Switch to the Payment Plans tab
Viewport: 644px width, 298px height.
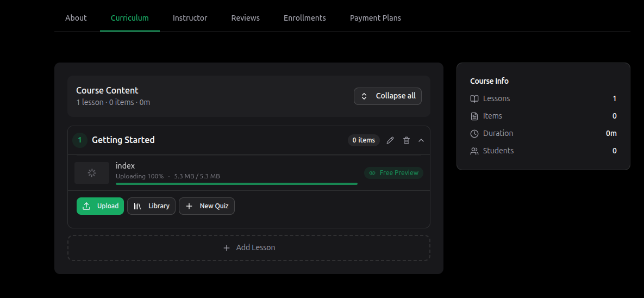click(375, 18)
